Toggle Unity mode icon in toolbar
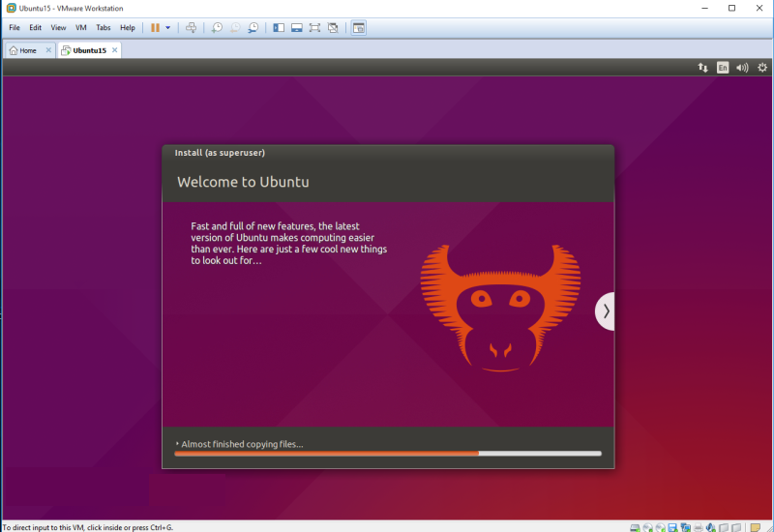This screenshot has width=774, height=532. click(x=333, y=28)
